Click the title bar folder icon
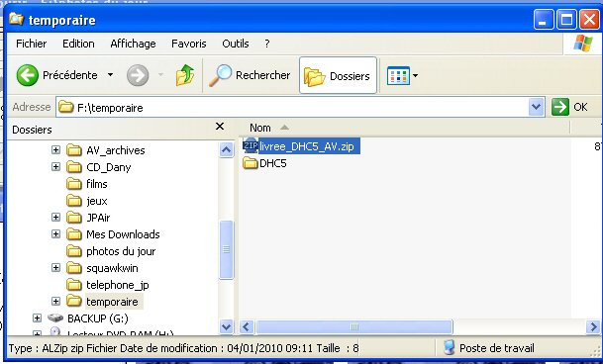603x364 pixels. pos(16,19)
